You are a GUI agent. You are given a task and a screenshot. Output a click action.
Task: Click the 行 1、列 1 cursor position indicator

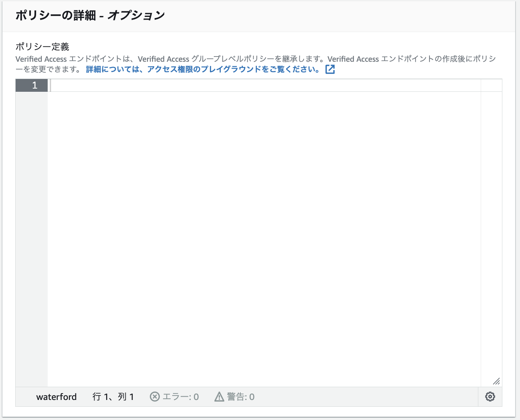point(113,397)
